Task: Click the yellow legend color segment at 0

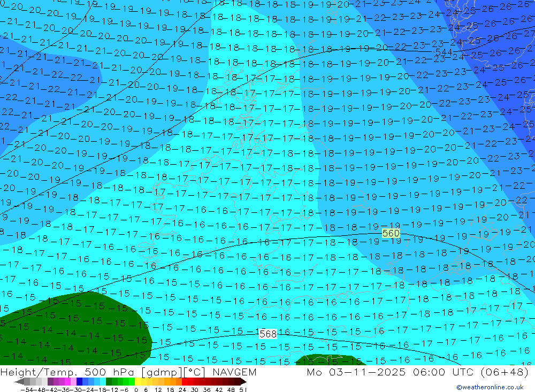Action: click(137, 381)
